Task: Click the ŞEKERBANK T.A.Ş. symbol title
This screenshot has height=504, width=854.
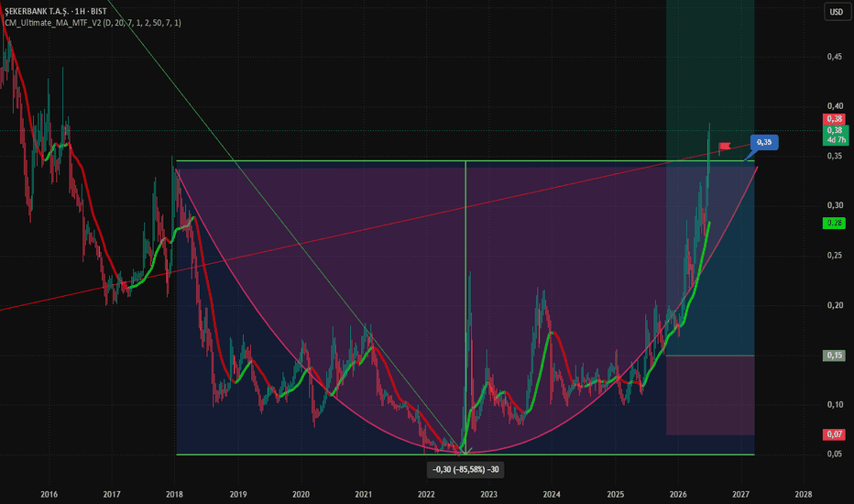Action: coord(36,11)
